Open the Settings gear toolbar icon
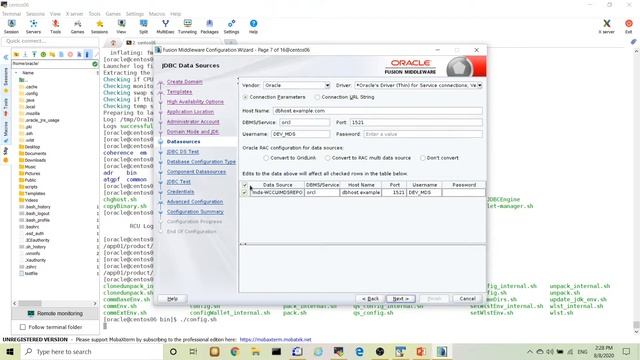 coord(231,26)
